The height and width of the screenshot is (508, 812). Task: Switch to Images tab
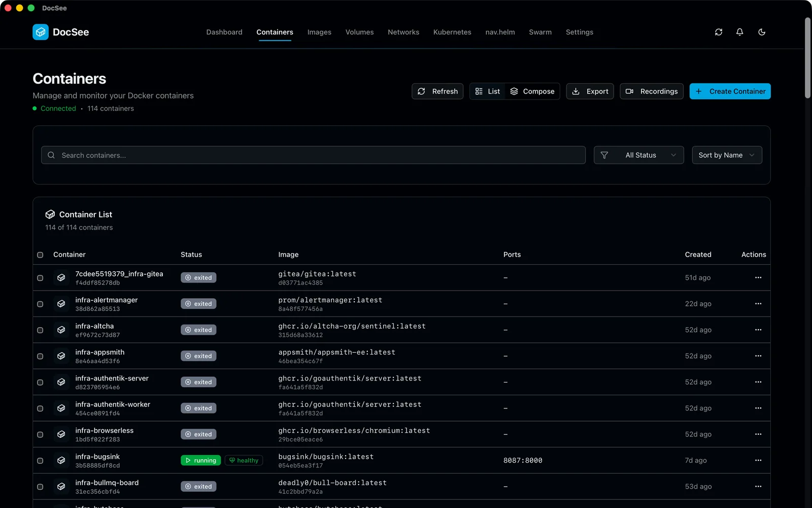click(x=319, y=32)
